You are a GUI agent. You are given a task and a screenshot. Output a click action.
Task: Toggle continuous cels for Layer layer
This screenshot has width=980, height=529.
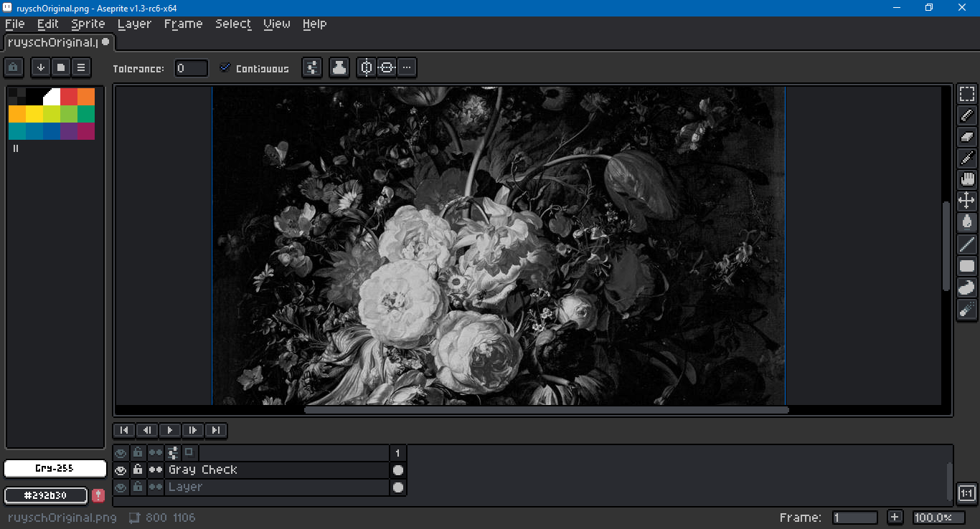155,487
